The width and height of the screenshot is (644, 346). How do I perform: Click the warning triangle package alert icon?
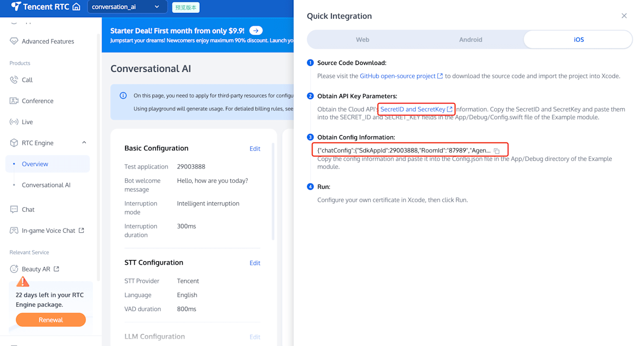[x=23, y=282]
